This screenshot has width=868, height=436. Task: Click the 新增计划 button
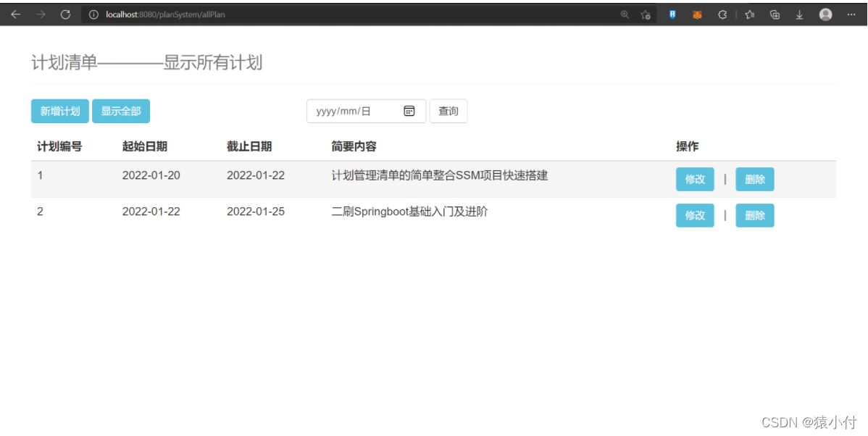click(x=60, y=112)
